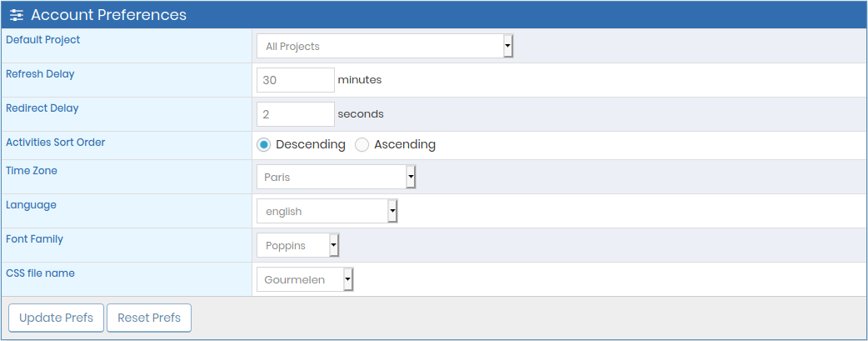This screenshot has height=341, width=868.
Task: Click the Font Family dropdown arrow
Action: tap(334, 245)
